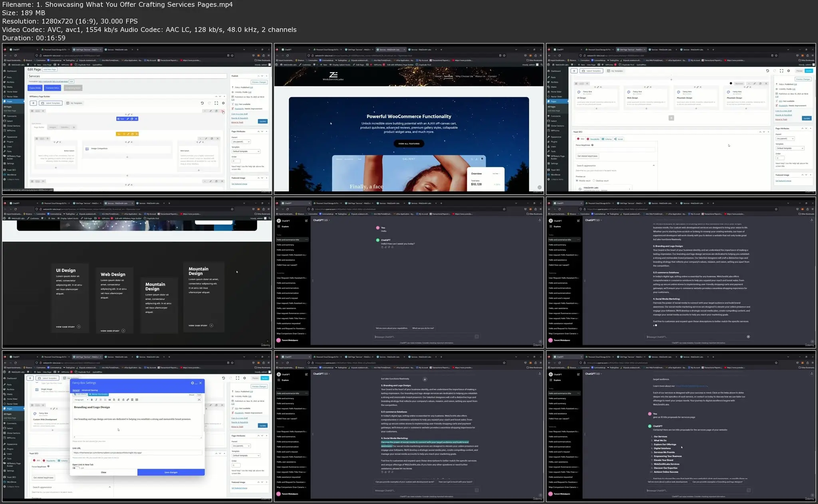818x504 pixels.
Task: Switch to the Advanced Spacing tab
Action: pos(89,390)
